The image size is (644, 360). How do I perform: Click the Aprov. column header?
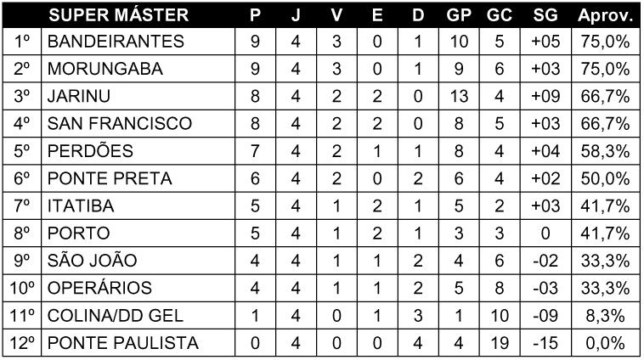point(606,15)
